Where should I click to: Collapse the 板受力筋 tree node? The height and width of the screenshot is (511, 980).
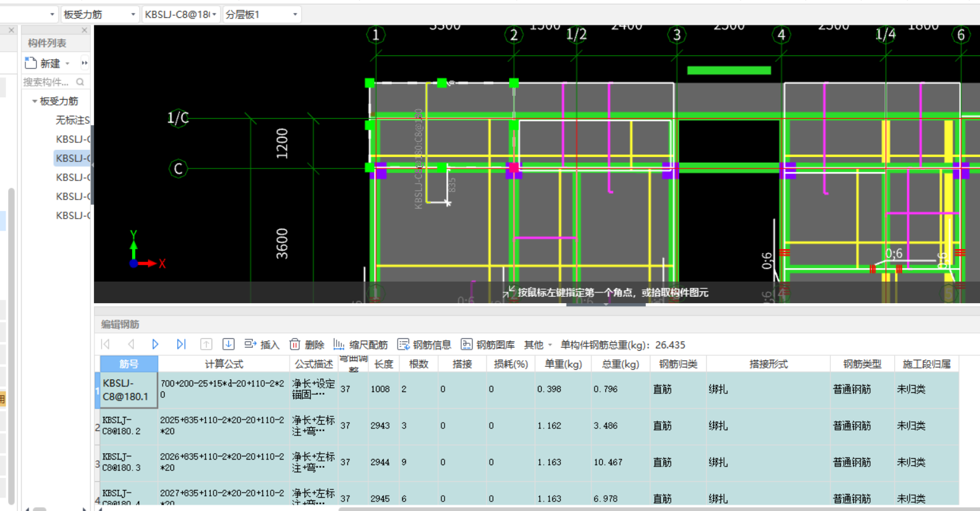pyautogui.click(x=34, y=101)
